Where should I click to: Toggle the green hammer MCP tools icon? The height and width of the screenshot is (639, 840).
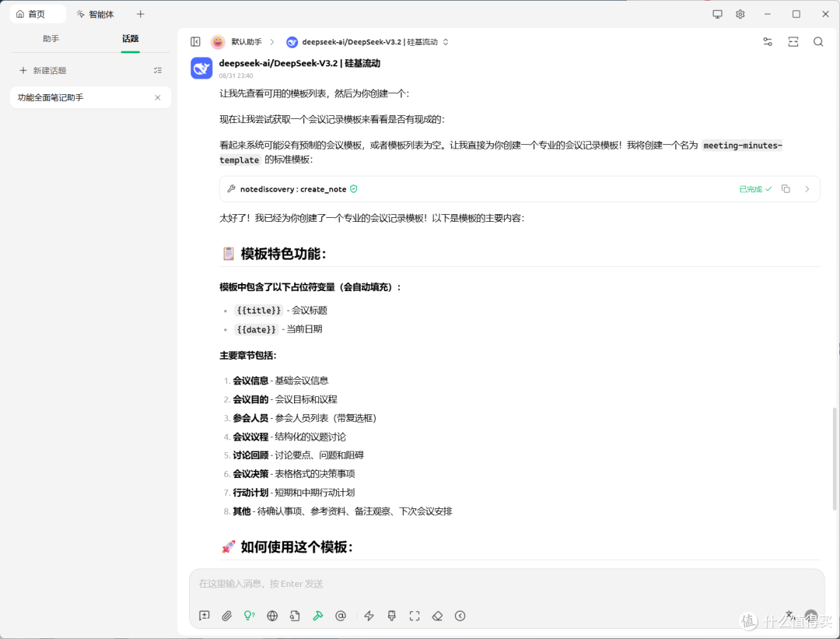(317, 616)
